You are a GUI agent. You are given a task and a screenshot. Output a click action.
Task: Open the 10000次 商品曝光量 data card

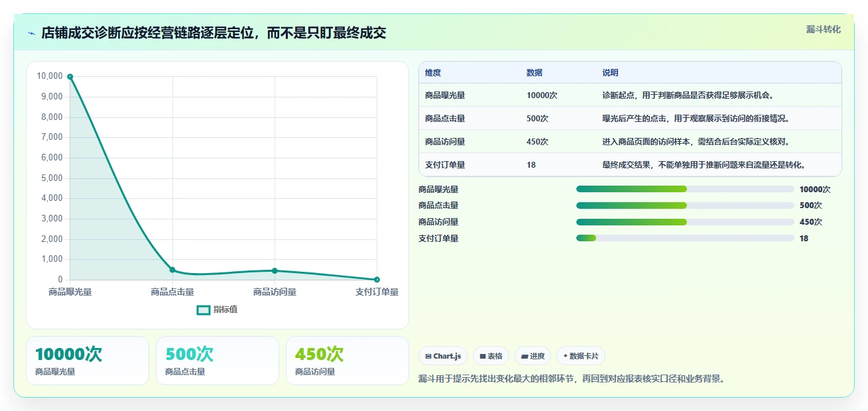(88, 361)
